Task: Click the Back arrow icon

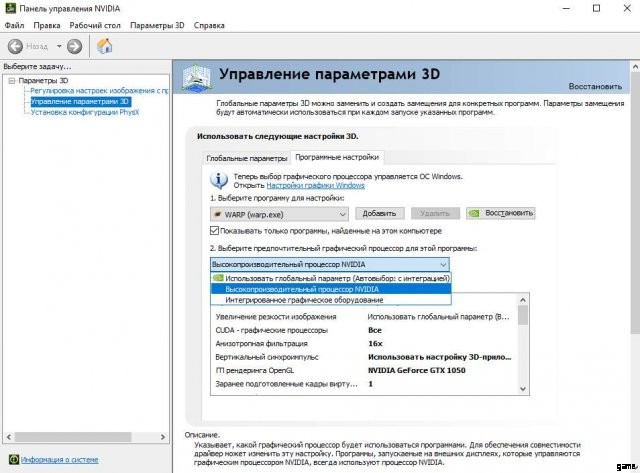Action: 16,46
